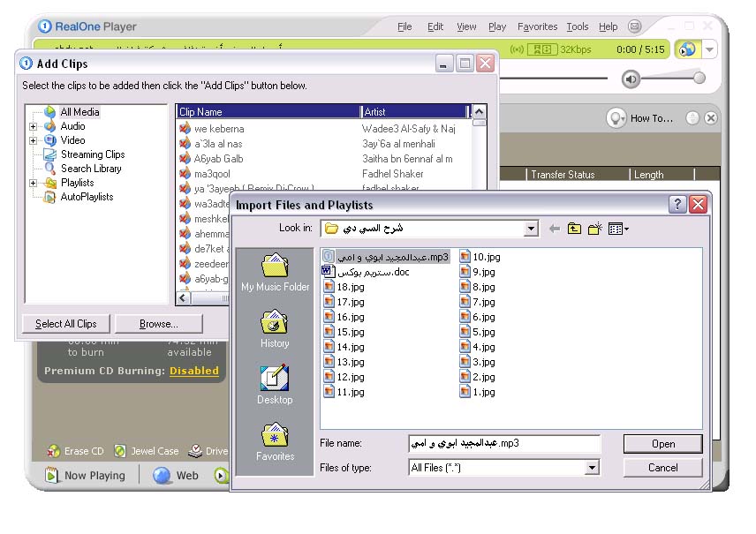The width and height of the screenshot is (756, 534).
Task: Open the Favorites menu
Action: tap(537, 26)
